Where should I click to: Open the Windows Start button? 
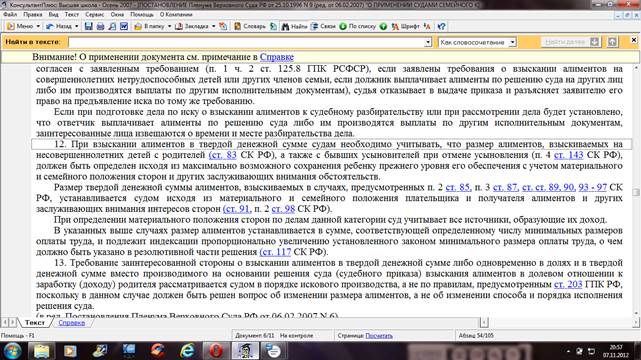pos(12,351)
